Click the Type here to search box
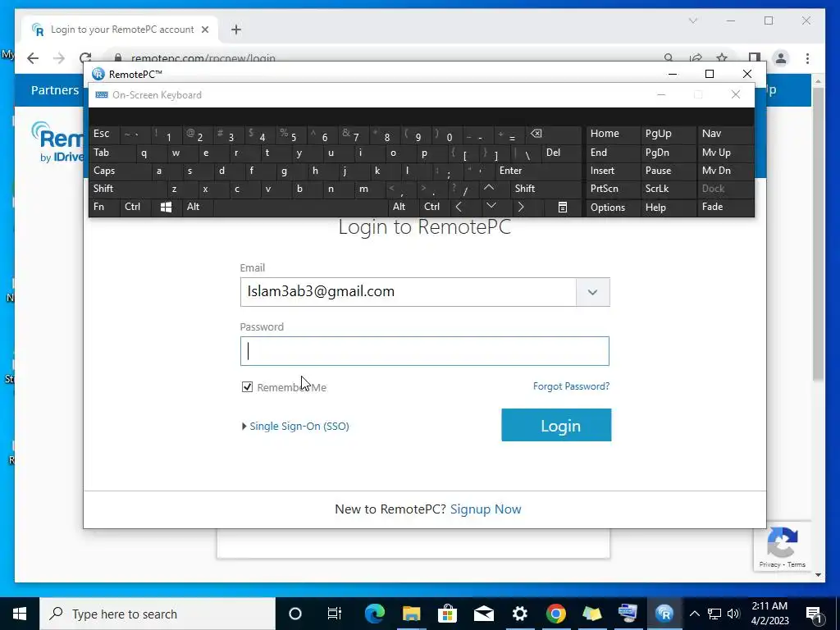 [157, 614]
